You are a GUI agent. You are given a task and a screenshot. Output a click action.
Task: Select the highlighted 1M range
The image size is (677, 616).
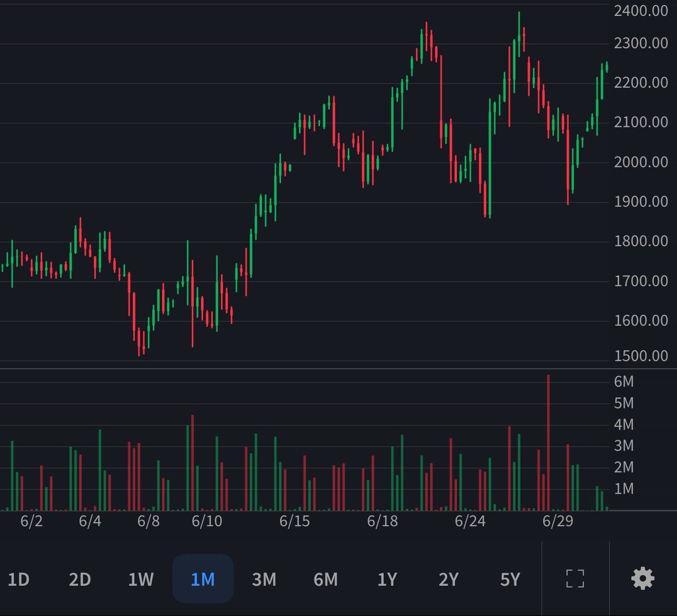coord(203,579)
